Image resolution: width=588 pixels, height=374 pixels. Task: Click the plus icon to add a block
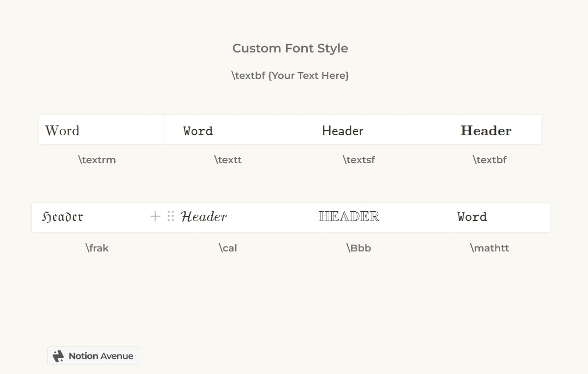point(154,216)
